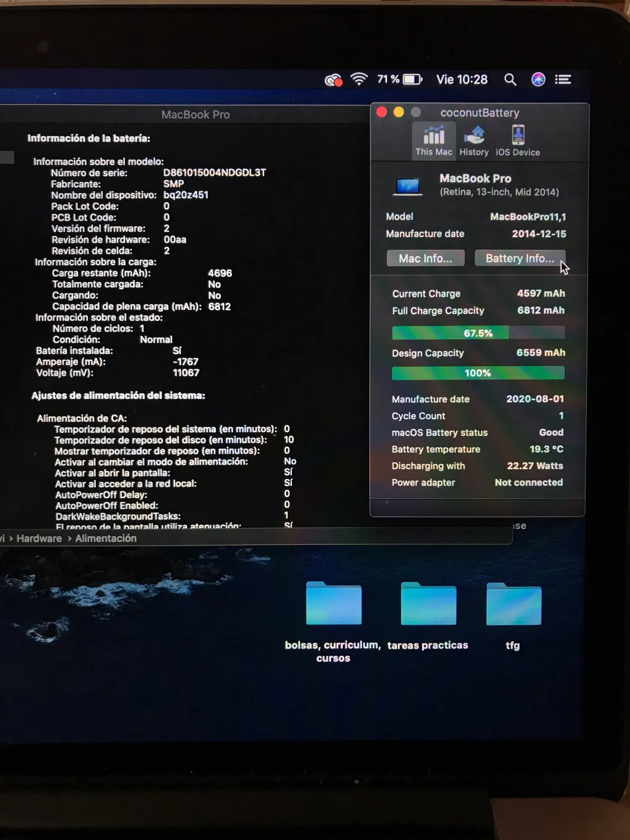Click the DarkWakeBackgroundTasks row
Viewport: 630px width, 840px height.
172,516
